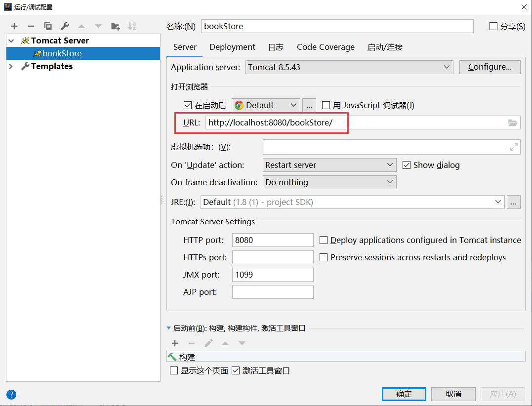Switch to the Server tab
This screenshot has height=406, width=532.
click(x=185, y=47)
